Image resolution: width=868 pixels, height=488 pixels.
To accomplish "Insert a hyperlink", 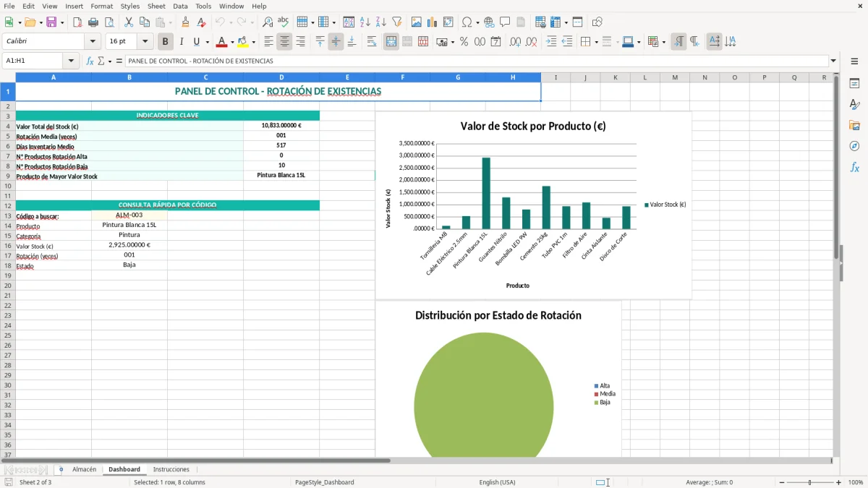I will [489, 22].
